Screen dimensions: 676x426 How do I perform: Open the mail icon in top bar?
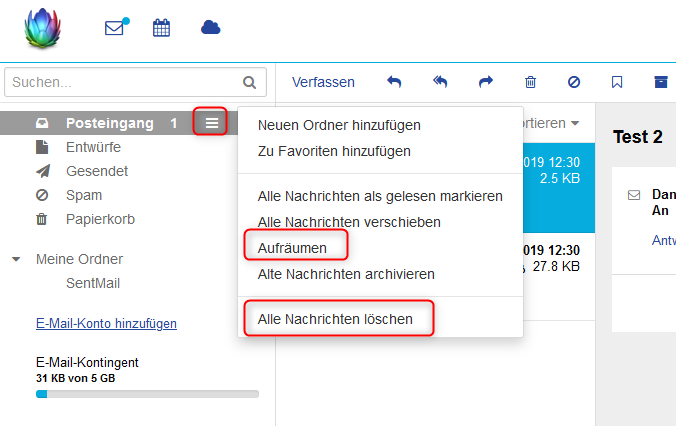(x=115, y=28)
